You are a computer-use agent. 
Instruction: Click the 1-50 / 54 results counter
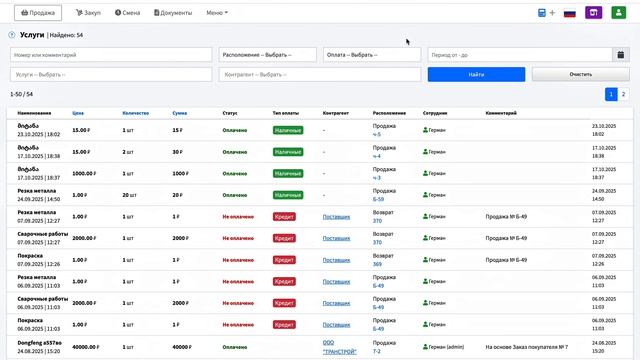point(22,94)
